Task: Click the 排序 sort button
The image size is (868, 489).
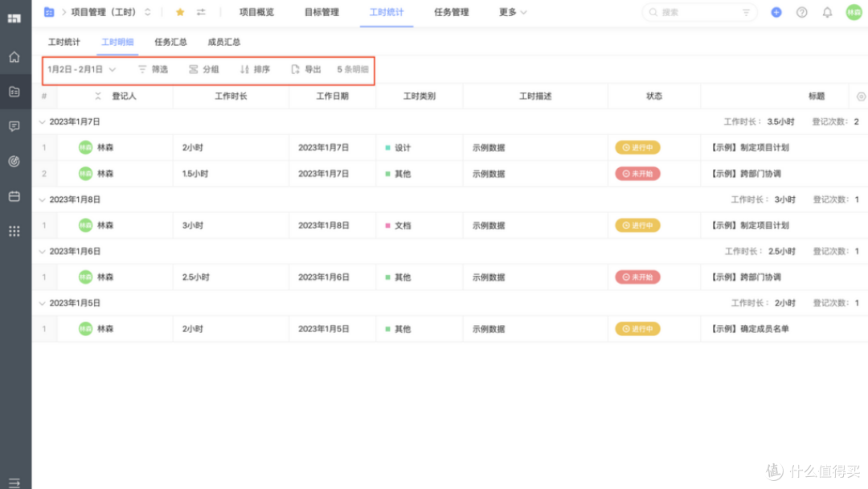Action: 256,69
